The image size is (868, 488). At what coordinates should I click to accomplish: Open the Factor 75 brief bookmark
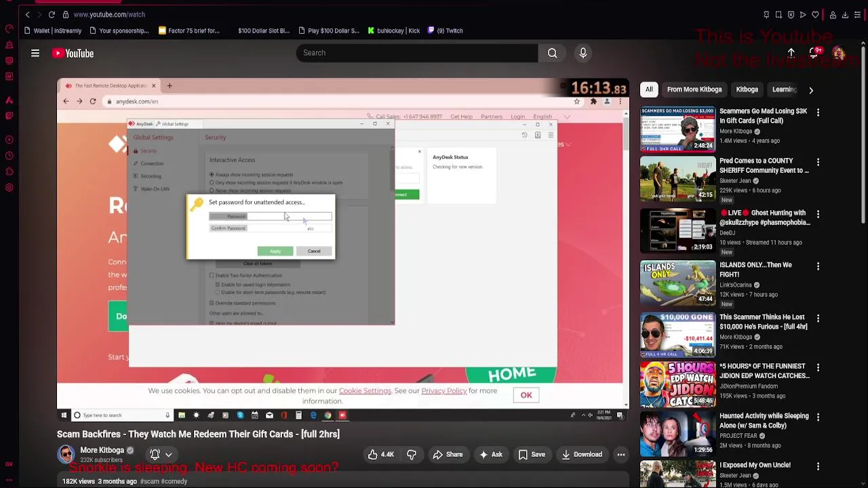[x=189, y=30]
